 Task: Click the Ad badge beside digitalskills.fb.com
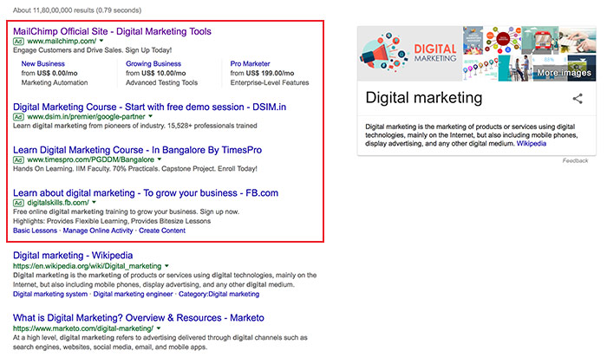coord(18,203)
